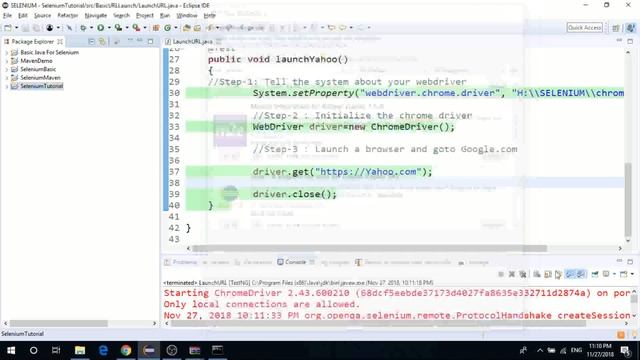This screenshot has height=360, width=640.
Task: Open Google Chrome from taskbar
Action: coord(126,350)
